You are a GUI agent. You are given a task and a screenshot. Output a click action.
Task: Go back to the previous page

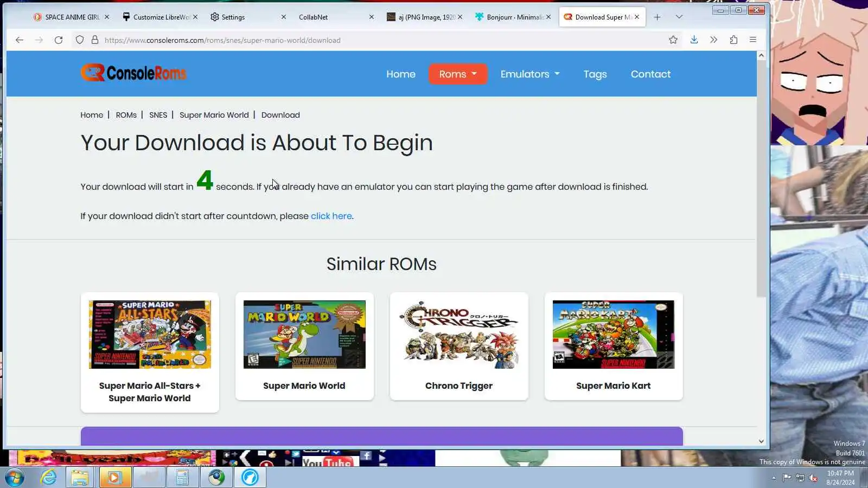coord(20,40)
